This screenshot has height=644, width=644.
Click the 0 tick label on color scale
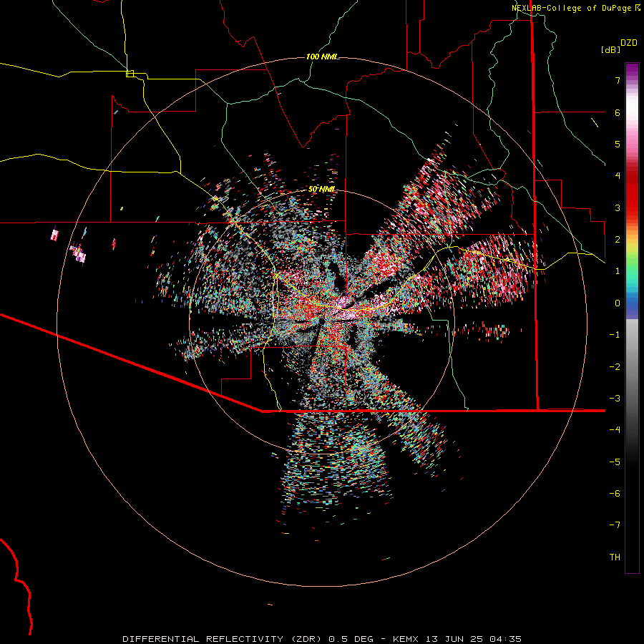[x=618, y=303]
